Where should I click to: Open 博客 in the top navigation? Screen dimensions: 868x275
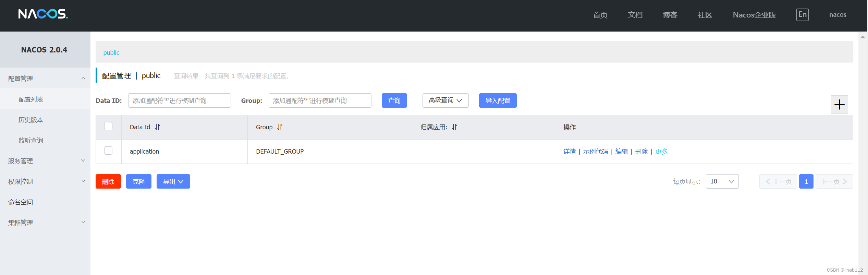coord(670,15)
